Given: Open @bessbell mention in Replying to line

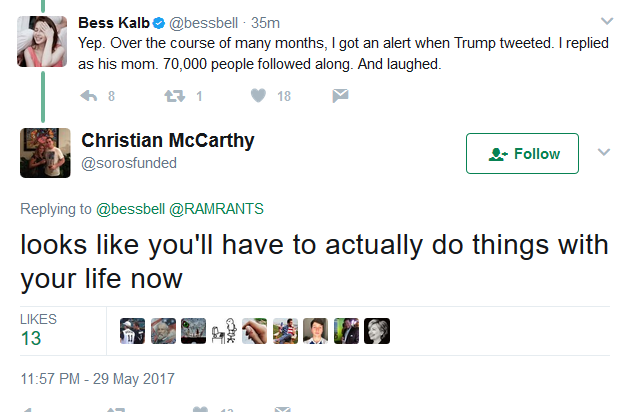Looking at the screenshot, I should pyautogui.click(x=131, y=209).
